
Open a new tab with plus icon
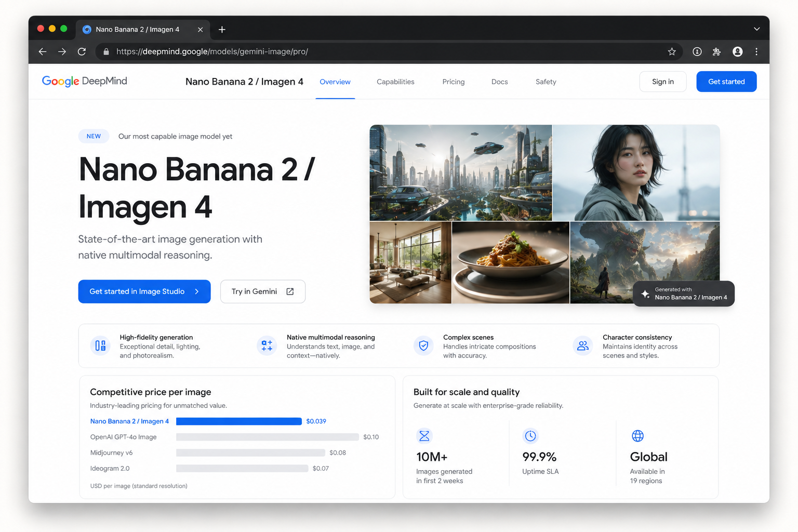coord(222,30)
